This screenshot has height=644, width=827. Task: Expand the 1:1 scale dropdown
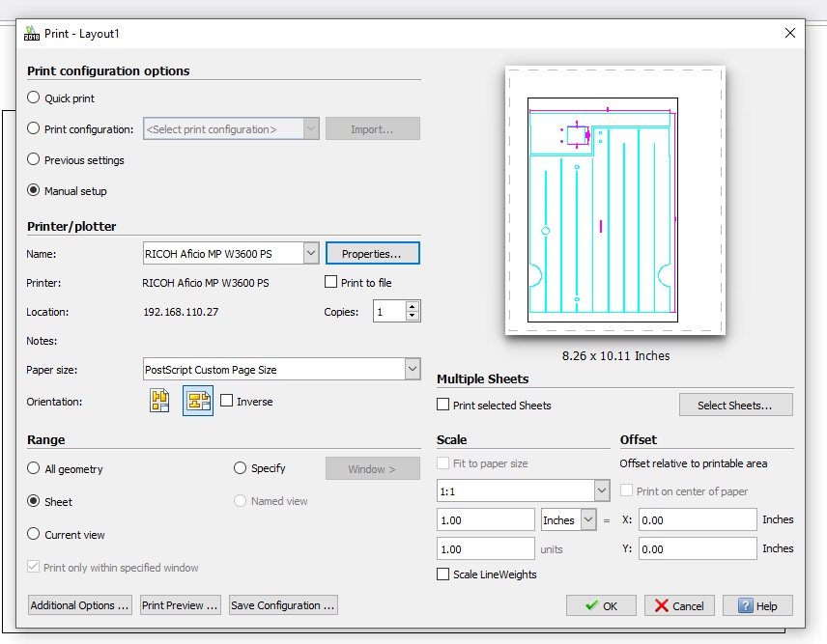pyautogui.click(x=602, y=490)
